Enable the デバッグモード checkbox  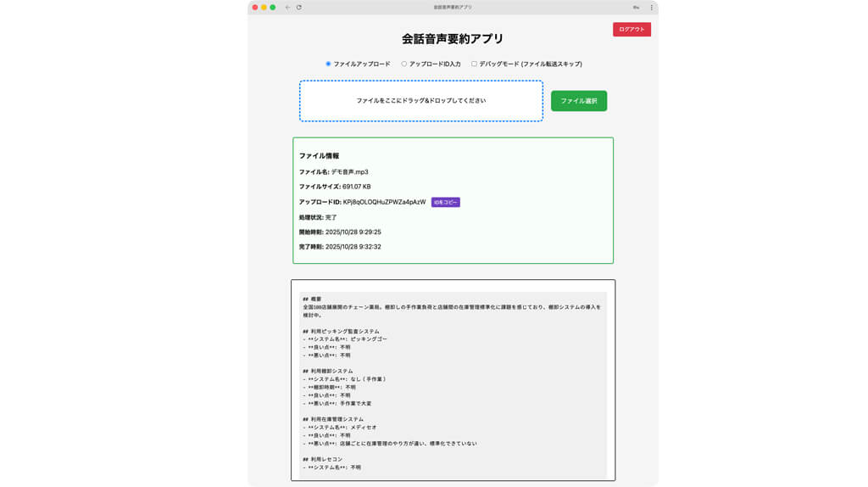click(474, 64)
